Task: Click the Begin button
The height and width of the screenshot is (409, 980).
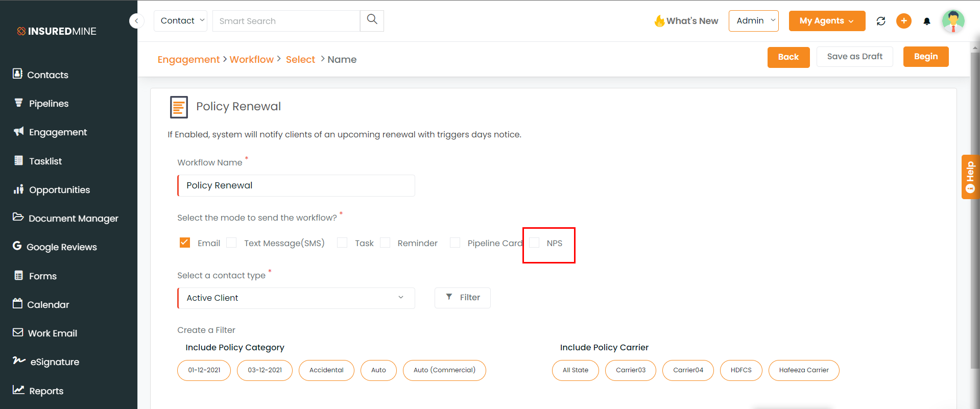Action: pos(925,56)
